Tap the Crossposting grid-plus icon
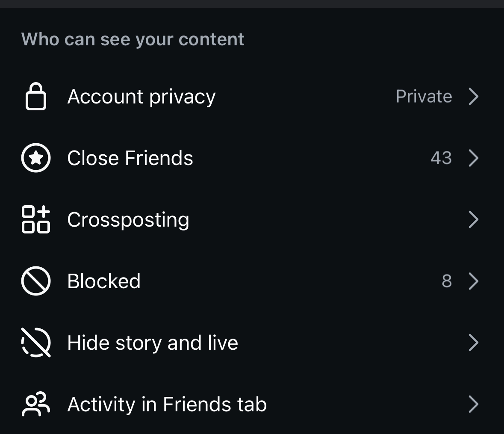Viewport: 504px width, 434px height. (x=36, y=219)
